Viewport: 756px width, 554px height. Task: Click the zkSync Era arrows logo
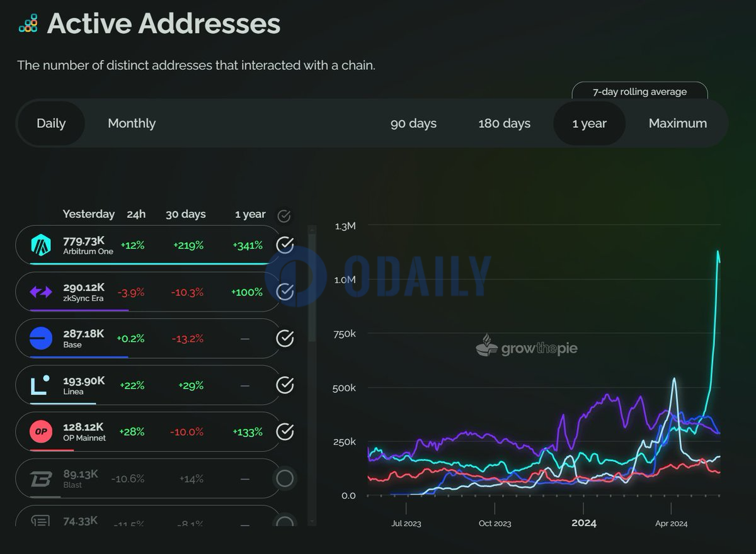click(41, 292)
